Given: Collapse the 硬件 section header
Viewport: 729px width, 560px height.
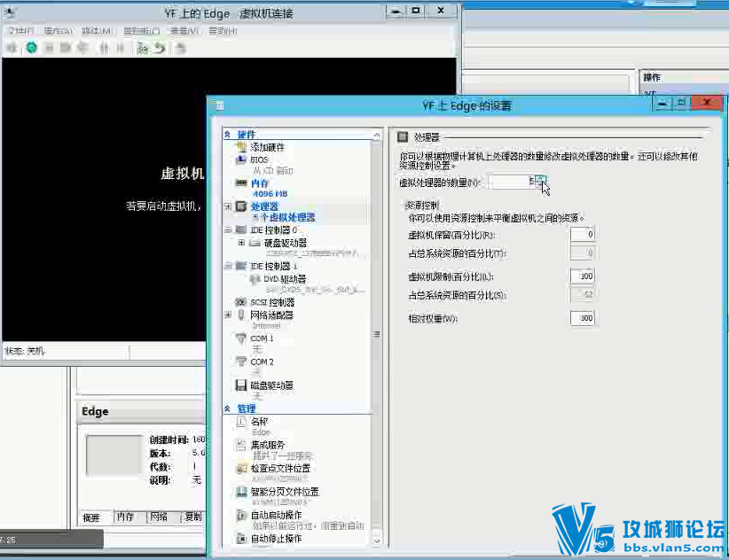Looking at the screenshot, I should tap(227, 135).
